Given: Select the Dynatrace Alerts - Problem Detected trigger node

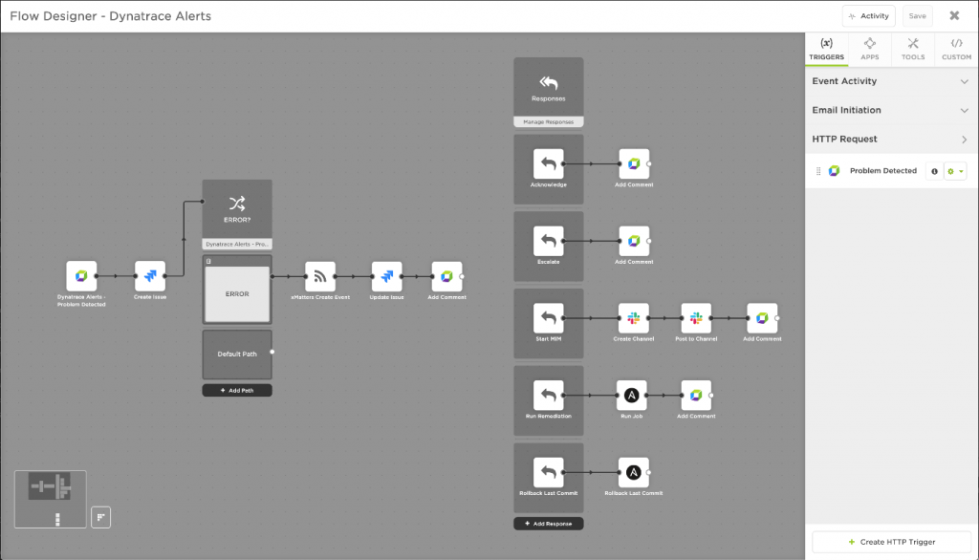Looking at the screenshot, I should 81,276.
